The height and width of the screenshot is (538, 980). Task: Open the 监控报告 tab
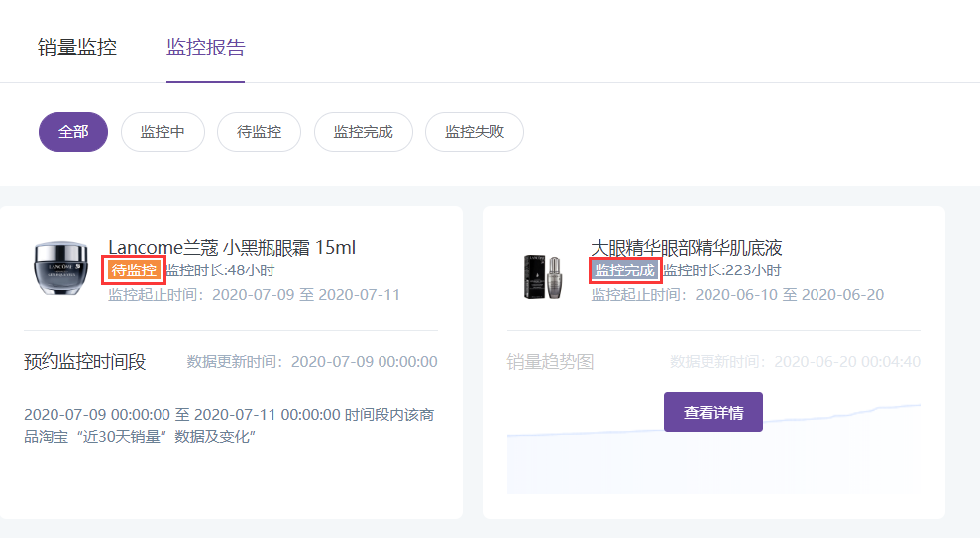click(x=206, y=48)
